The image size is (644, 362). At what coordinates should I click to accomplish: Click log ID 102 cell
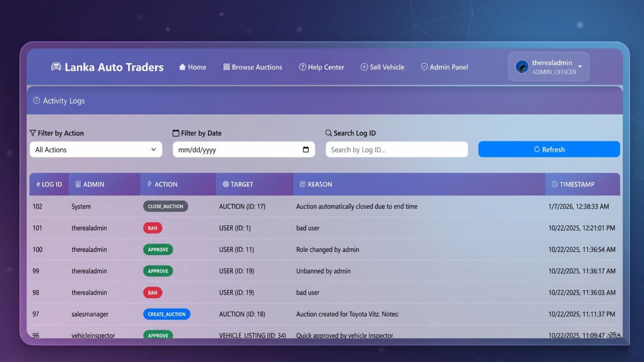[37, 207]
